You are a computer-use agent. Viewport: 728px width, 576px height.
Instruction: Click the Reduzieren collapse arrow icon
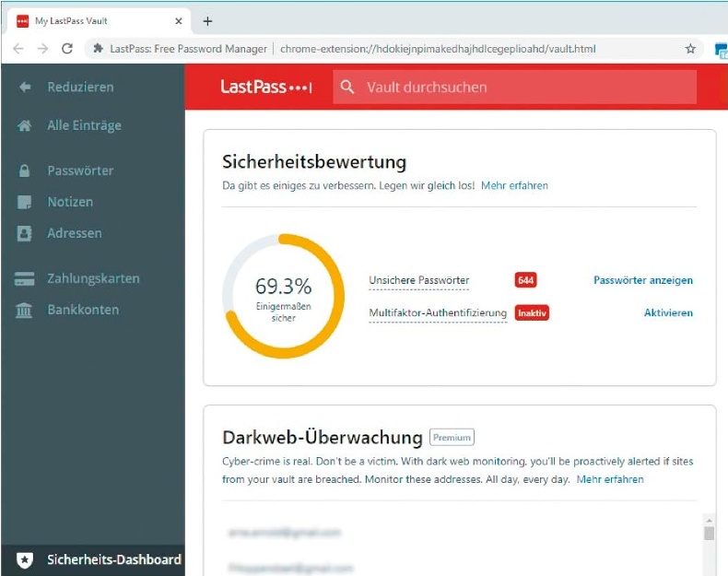point(25,87)
